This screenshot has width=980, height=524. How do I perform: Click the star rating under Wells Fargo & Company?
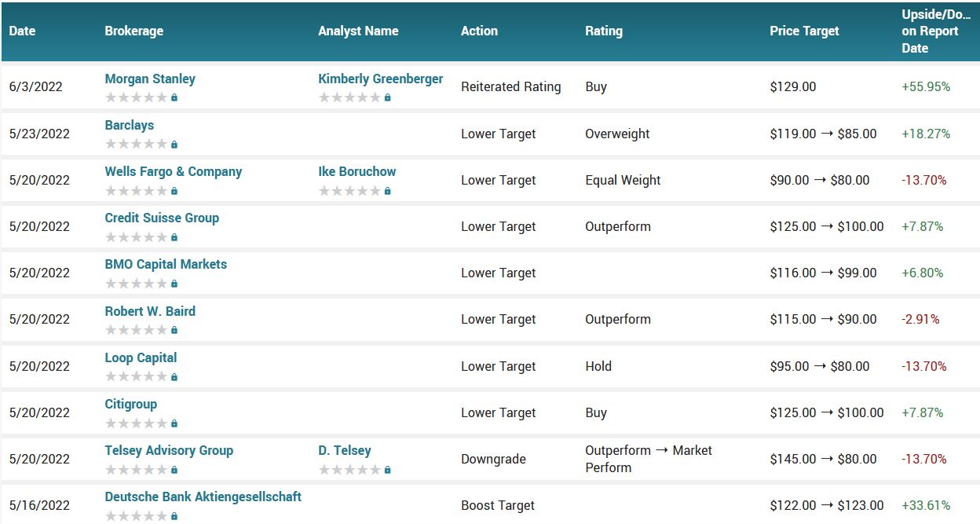point(137,191)
